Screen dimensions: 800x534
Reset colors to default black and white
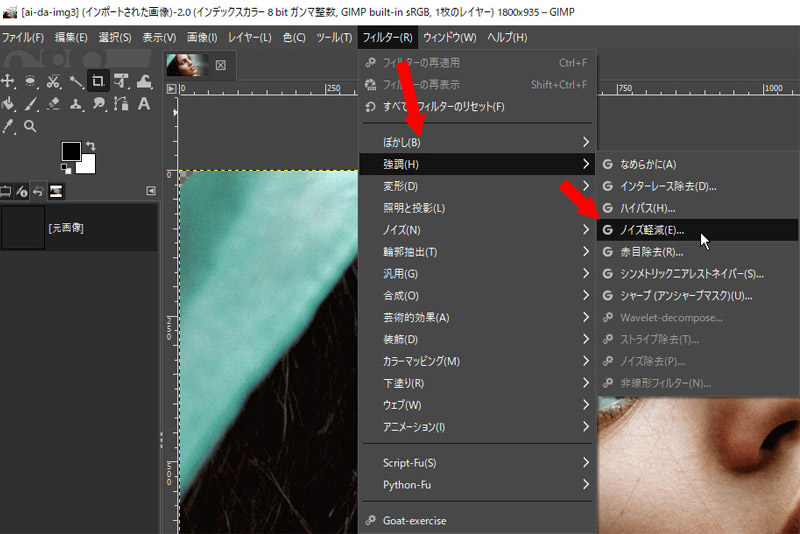pos(64,170)
